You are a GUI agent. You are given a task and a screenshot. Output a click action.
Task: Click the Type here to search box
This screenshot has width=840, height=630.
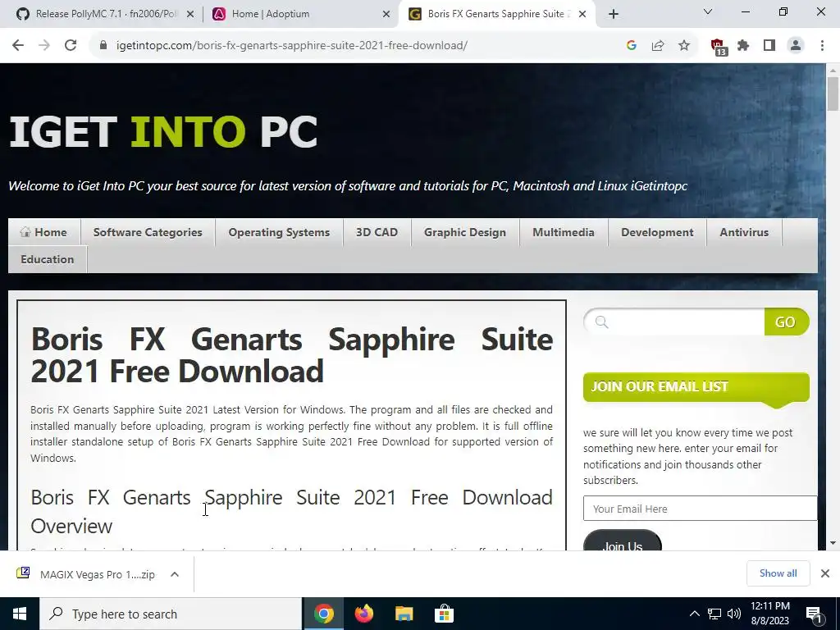coord(171,614)
